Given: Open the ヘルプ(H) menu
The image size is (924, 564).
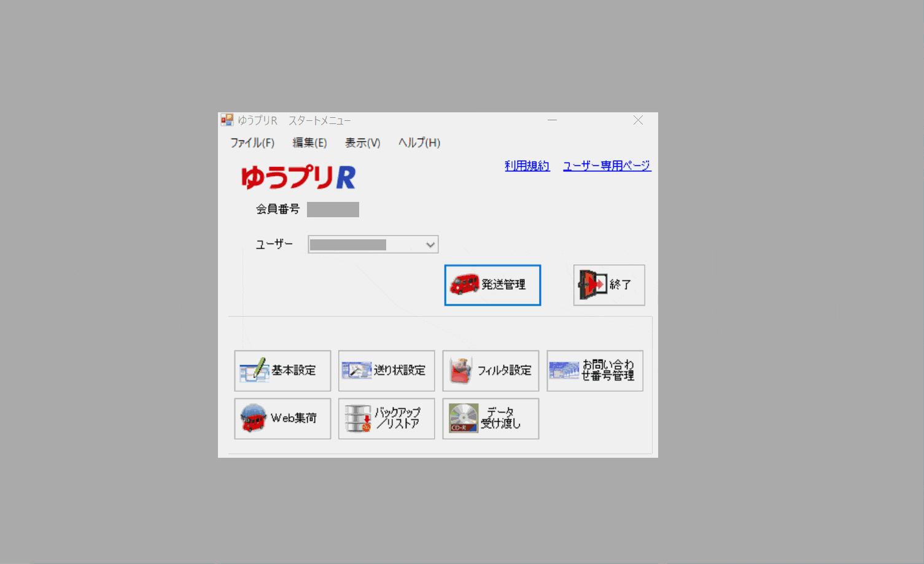Looking at the screenshot, I should coord(419,143).
